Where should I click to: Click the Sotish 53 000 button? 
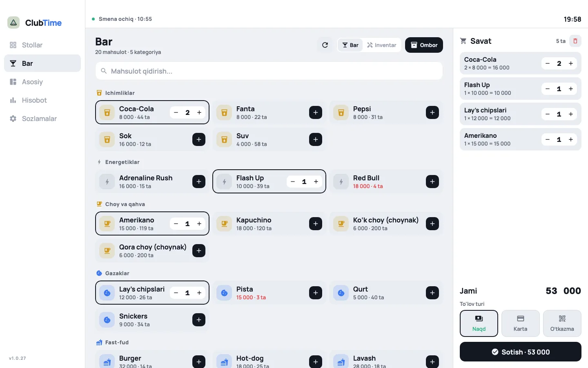coord(520,352)
